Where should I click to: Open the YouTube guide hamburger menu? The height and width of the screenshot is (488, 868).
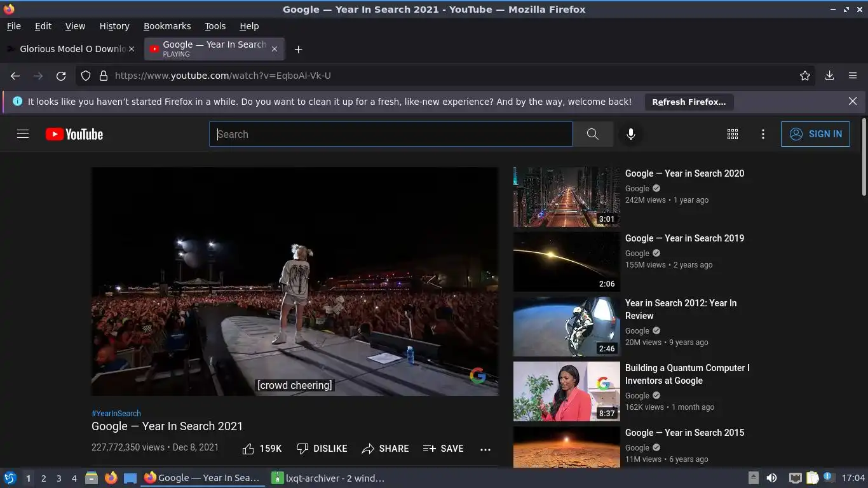[23, 134]
